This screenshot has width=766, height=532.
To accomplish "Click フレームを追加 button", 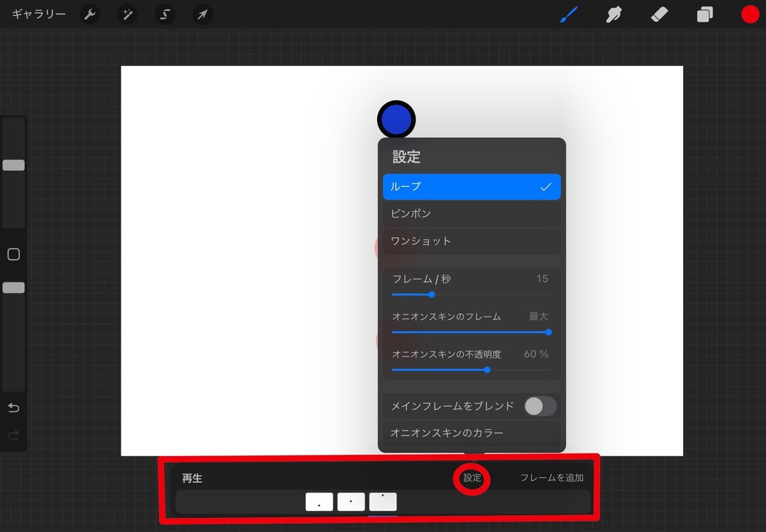I will (x=552, y=478).
